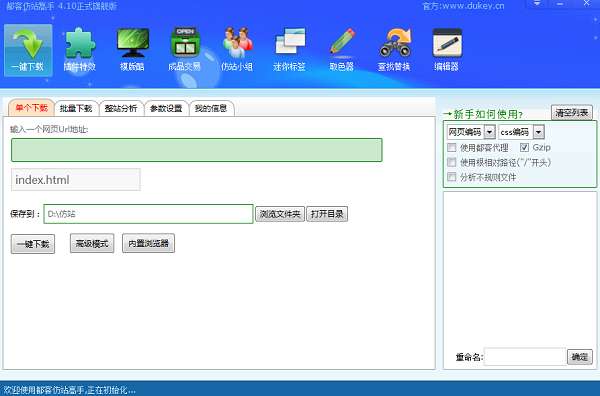Uncheck the Gzip checkbox

(524, 147)
